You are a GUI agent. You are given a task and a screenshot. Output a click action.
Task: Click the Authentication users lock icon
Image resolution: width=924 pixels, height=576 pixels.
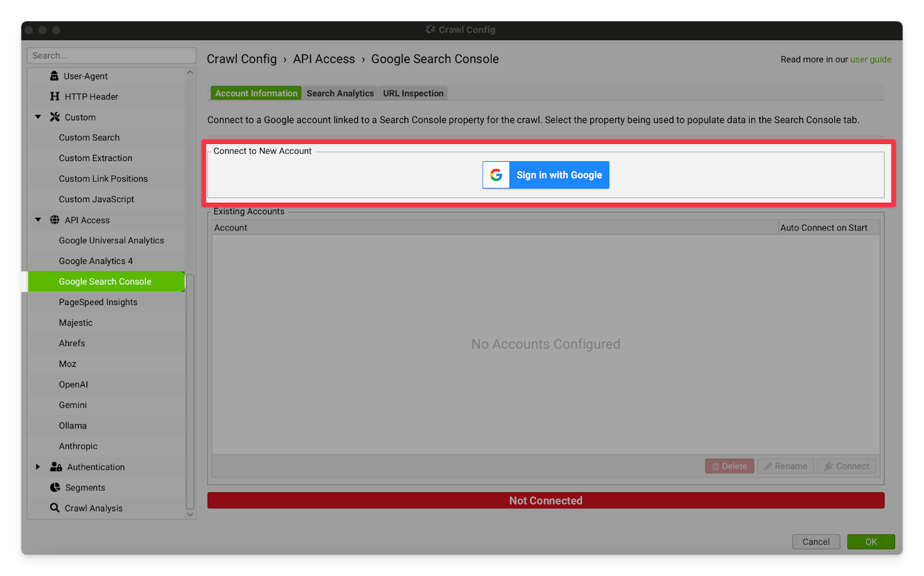pyautogui.click(x=56, y=467)
